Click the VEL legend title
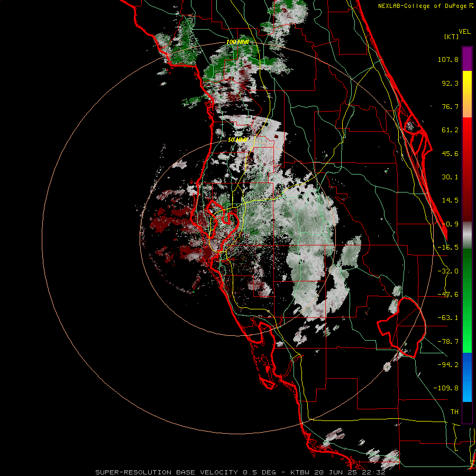Screen dimensions: 476x476 [x=464, y=32]
